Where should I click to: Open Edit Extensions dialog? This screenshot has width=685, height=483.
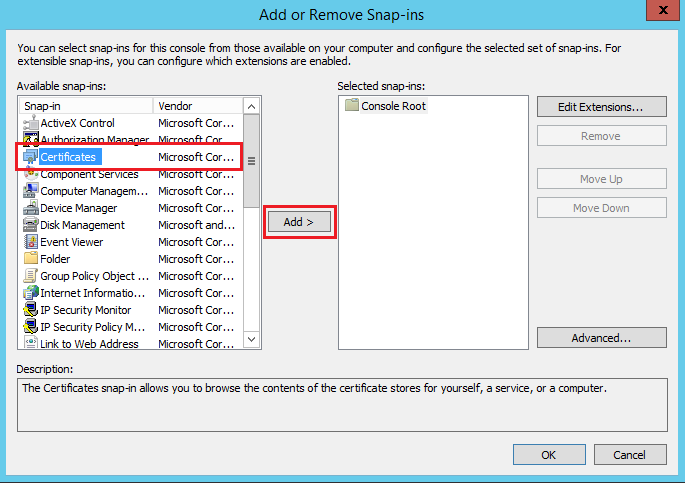(601, 106)
